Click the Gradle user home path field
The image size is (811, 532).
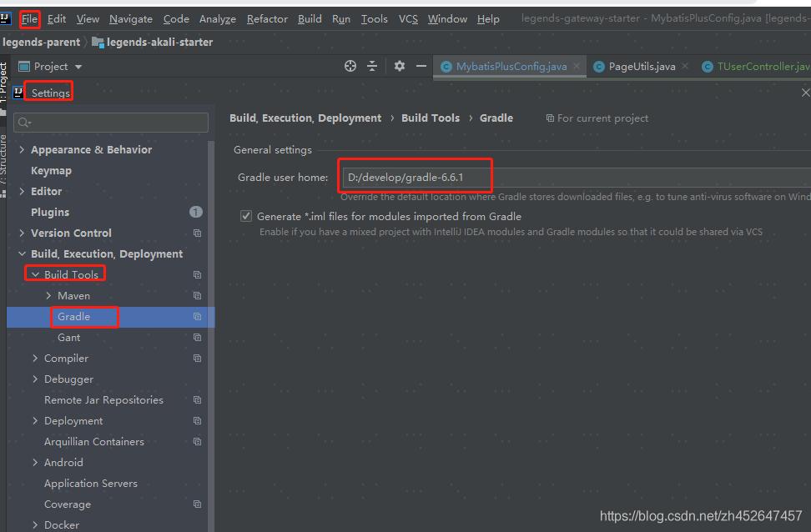tap(576, 178)
